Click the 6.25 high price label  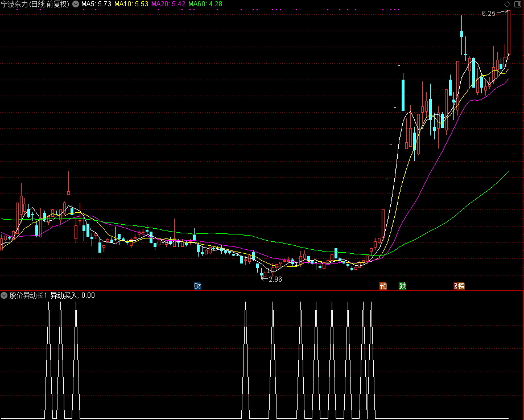489,14
